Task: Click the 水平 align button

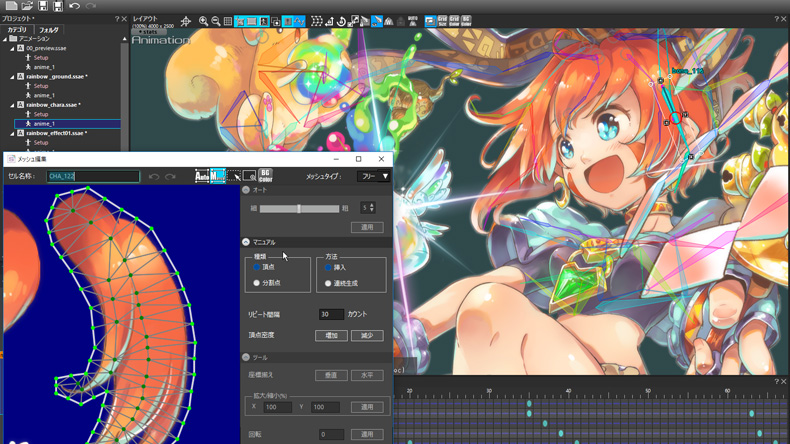Action: tap(367, 375)
